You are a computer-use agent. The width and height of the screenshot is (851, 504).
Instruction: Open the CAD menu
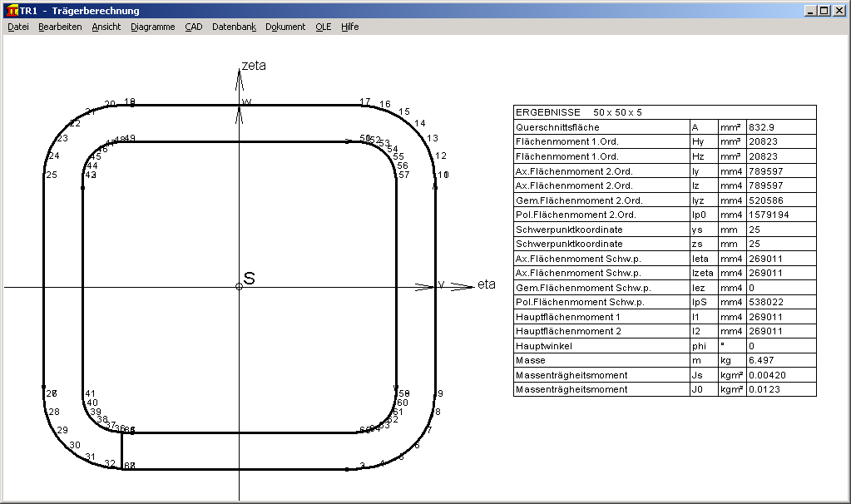[x=193, y=27]
